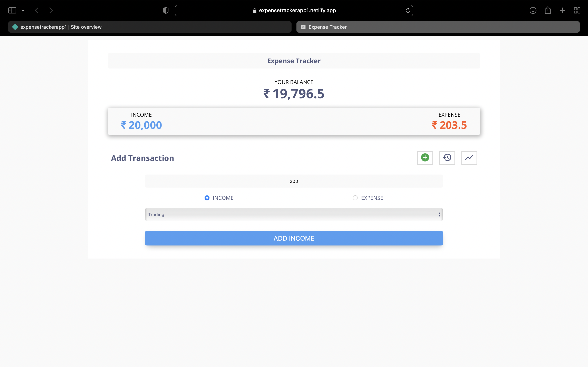Reload the page using the refresh icon
The height and width of the screenshot is (367, 588).
[407, 10]
